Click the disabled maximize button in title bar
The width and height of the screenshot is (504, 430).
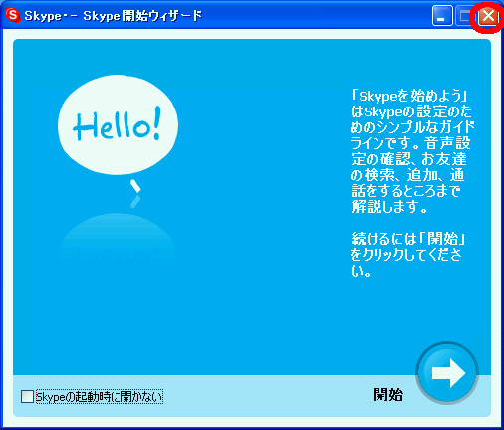pos(465,16)
